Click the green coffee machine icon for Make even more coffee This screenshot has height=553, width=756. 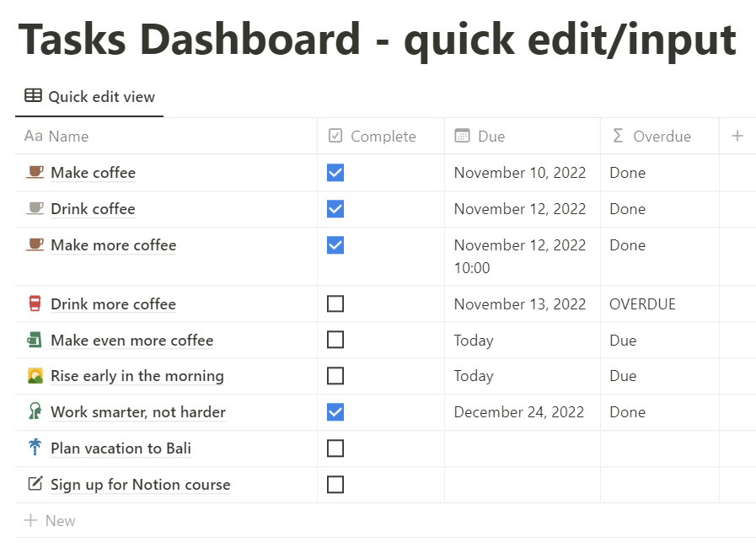pyautogui.click(x=35, y=341)
